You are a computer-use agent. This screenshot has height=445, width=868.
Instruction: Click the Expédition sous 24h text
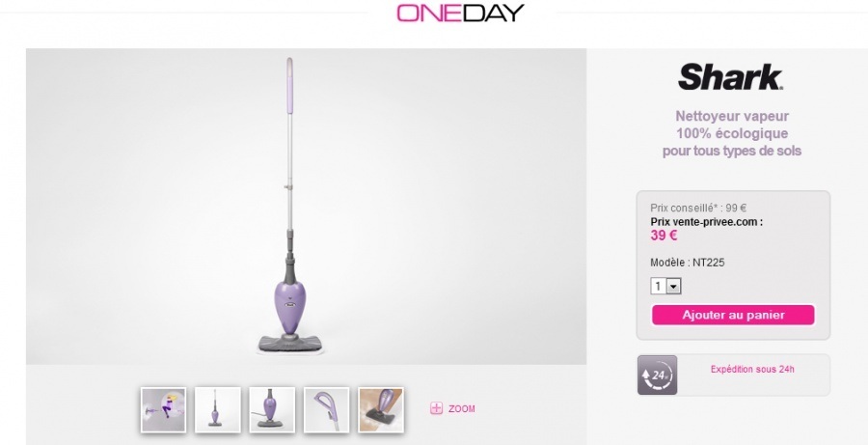click(752, 369)
